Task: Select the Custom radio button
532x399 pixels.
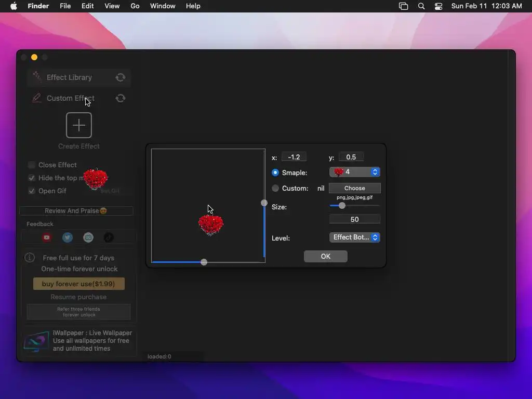Action: pyautogui.click(x=275, y=188)
